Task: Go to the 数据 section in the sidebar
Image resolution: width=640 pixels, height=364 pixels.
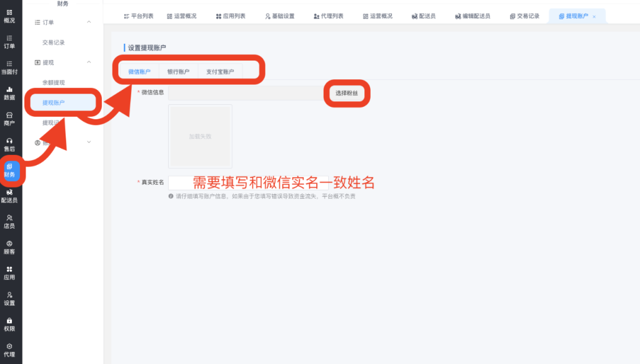Action: [9, 93]
